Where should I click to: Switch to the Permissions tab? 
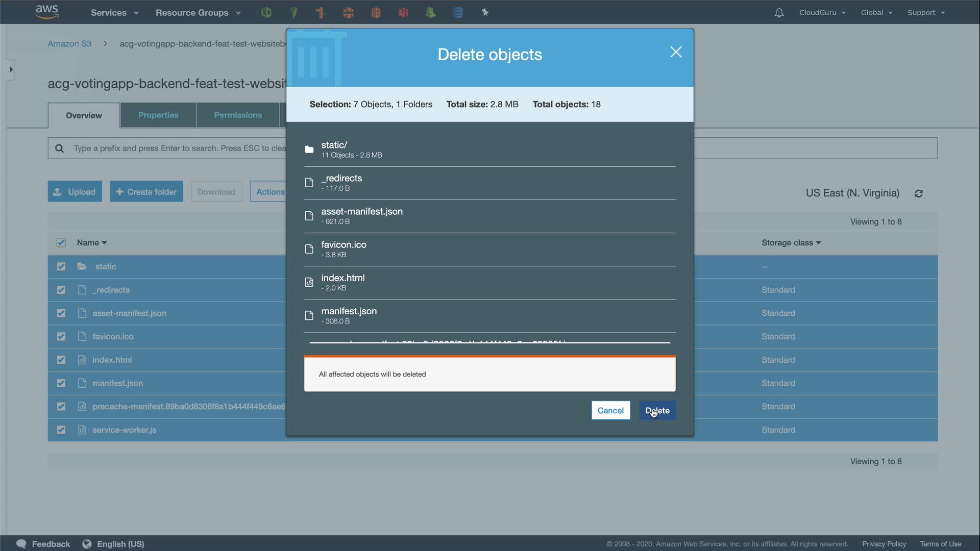[x=238, y=115]
